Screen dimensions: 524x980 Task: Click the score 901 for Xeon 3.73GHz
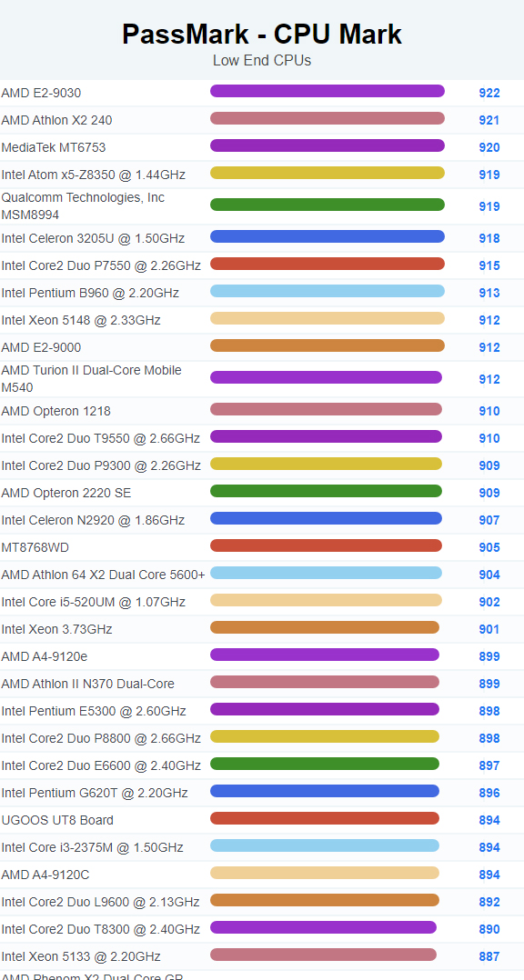[x=489, y=629]
